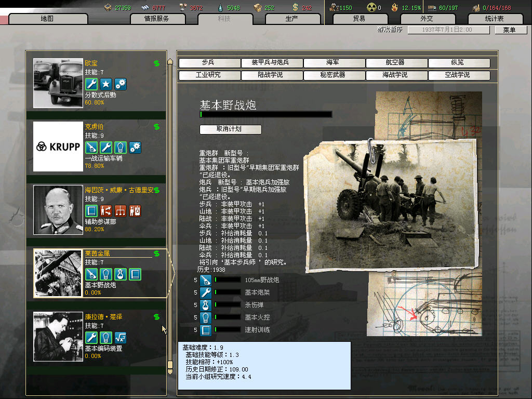This screenshot has height=399, width=532.
Task: Click the gear skill icon for 克虏伯
Action: pos(135,148)
